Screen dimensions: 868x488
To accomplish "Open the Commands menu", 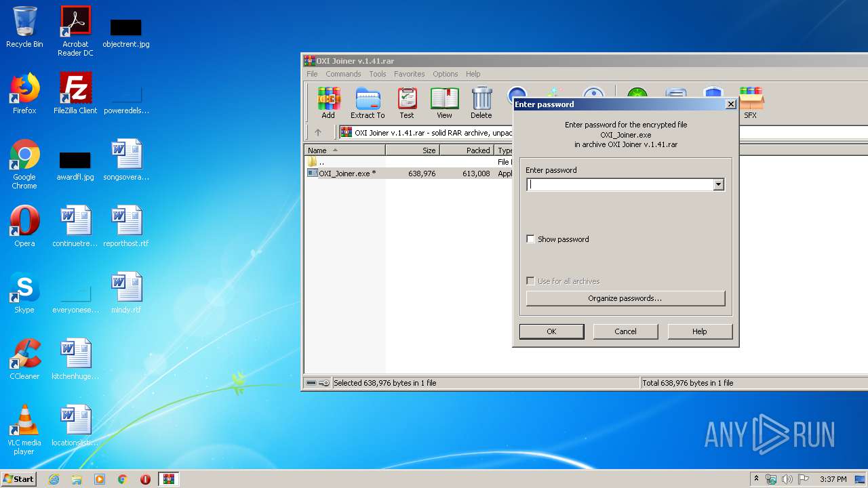I will point(343,74).
